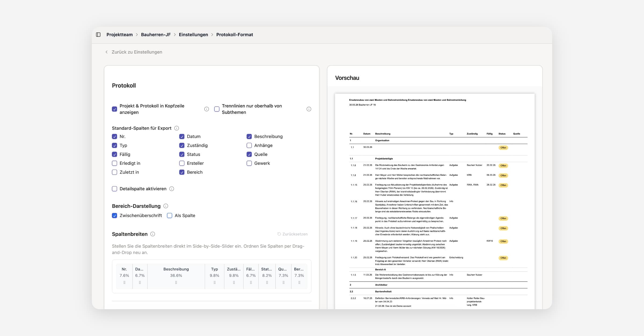The image size is (644, 336).
Task: Enable Detailspalte aktivieren checkbox
Action: [x=115, y=189]
